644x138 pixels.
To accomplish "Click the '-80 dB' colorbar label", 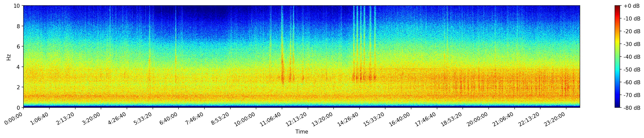I will coord(632,108).
